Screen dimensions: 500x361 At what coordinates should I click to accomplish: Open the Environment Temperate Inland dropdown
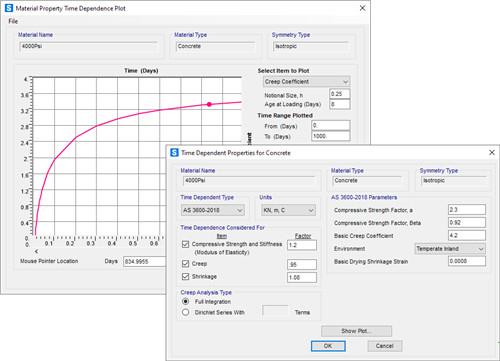coord(450,249)
